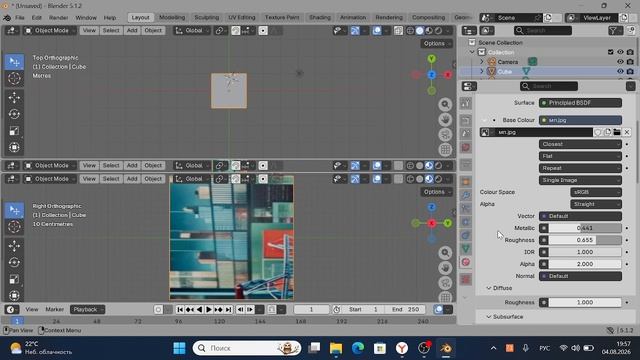Switch to the UV Editing workspace tab
This screenshot has width=640, height=360.
tap(242, 18)
